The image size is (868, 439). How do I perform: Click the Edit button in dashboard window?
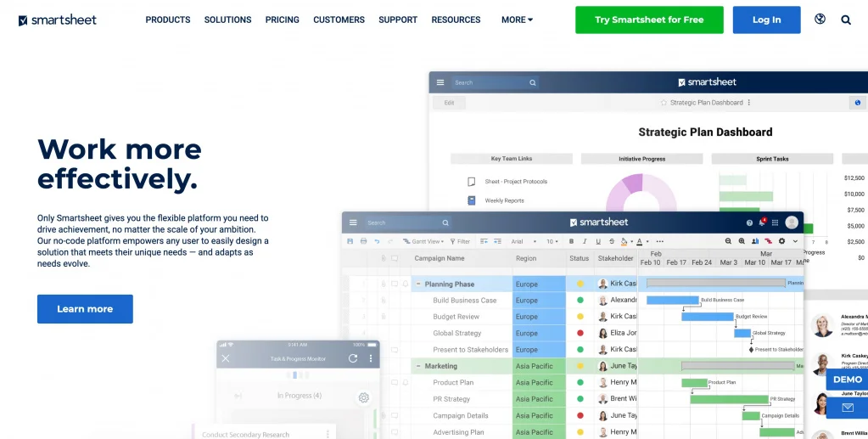pos(449,103)
